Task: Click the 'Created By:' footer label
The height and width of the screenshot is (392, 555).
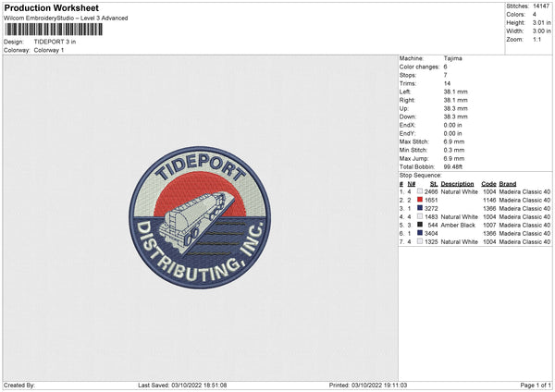Action: 19,386
